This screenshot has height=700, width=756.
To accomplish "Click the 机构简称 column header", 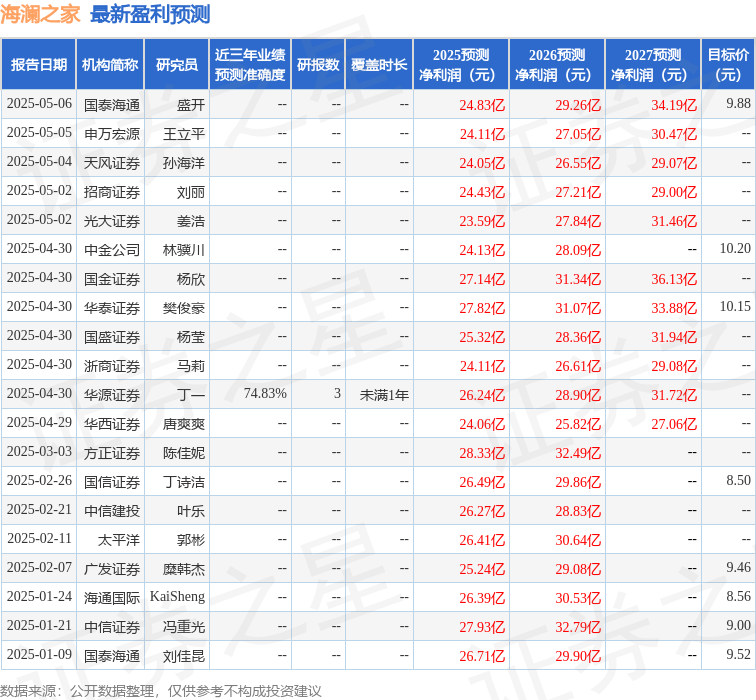I will pyautogui.click(x=110, y=65).
